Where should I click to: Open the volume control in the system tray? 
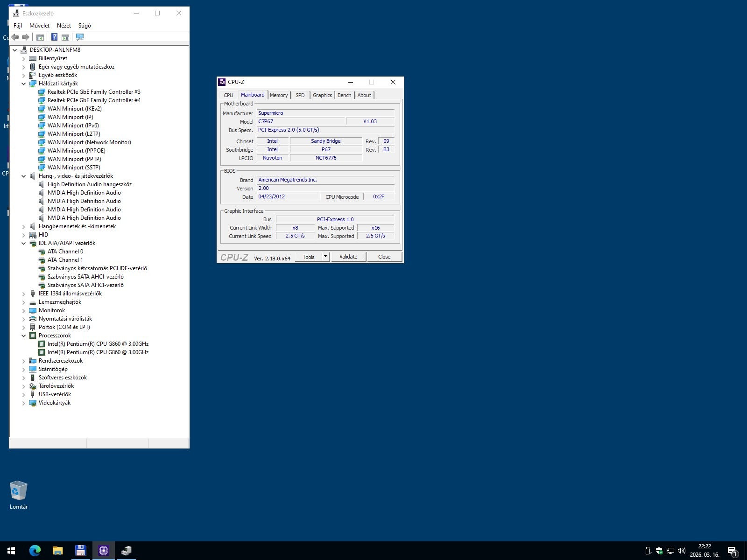(x=681, y=551)
